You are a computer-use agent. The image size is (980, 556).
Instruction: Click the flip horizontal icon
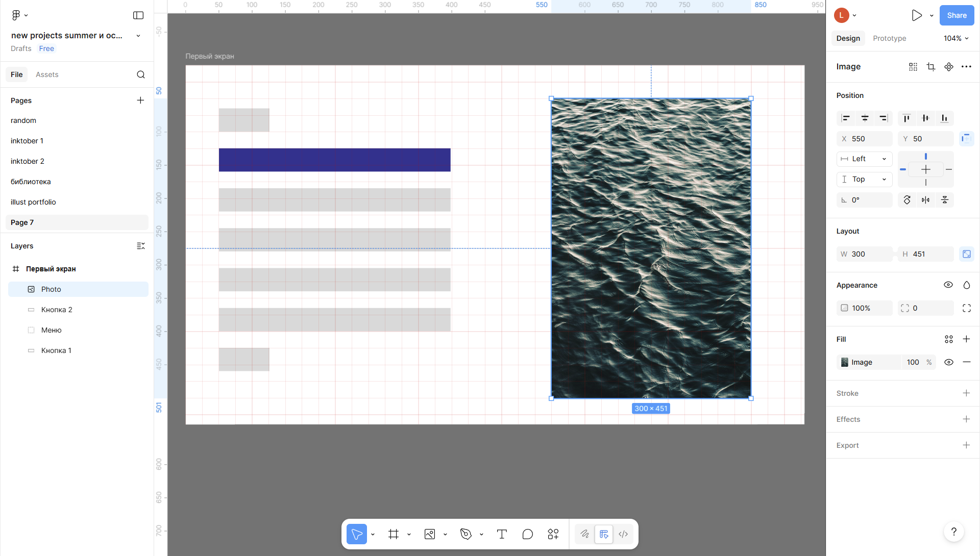click(925, 200)
